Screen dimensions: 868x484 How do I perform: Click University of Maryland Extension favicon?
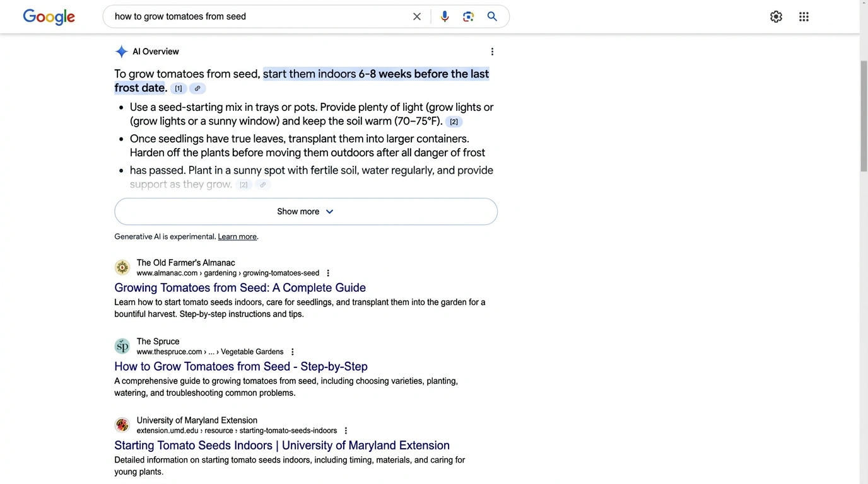coord(122,425)
